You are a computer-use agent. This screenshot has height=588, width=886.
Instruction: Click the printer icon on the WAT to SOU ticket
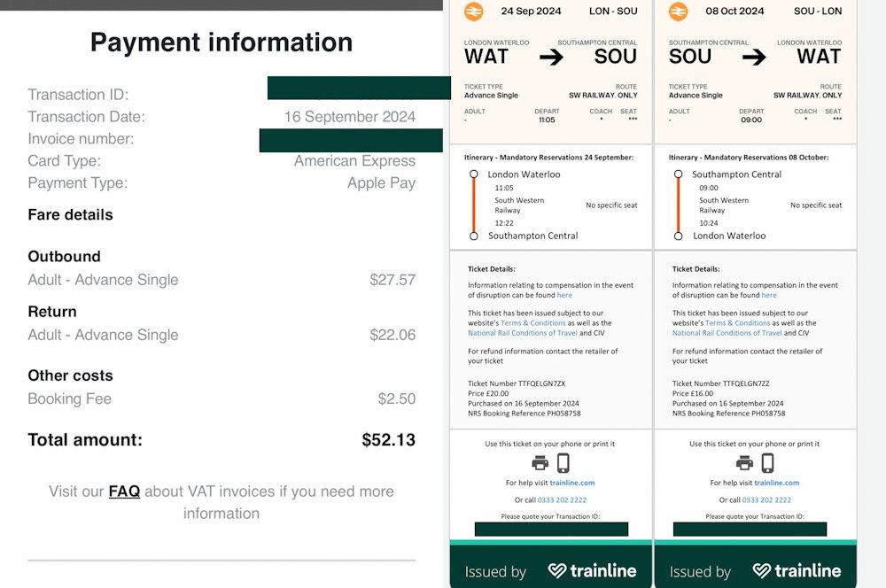point(540,463)
